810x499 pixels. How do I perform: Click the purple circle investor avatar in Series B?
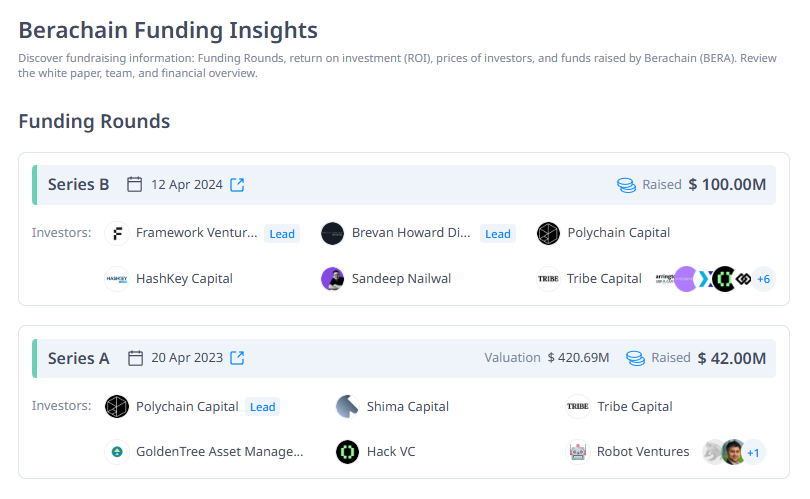[686, 279]
